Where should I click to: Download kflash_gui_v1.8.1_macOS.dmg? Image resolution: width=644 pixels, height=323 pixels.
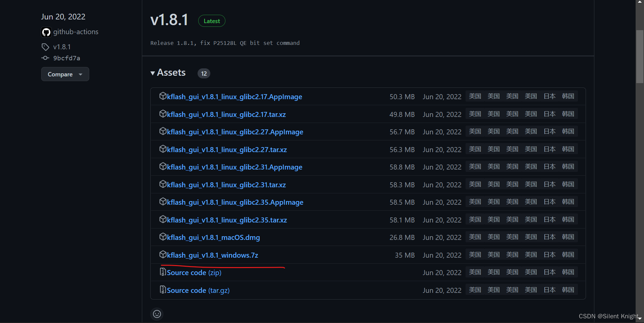coord(213,238)
